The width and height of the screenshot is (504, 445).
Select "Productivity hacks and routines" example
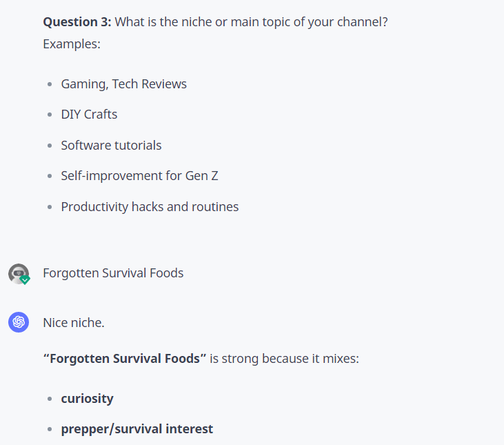(150, 207)
